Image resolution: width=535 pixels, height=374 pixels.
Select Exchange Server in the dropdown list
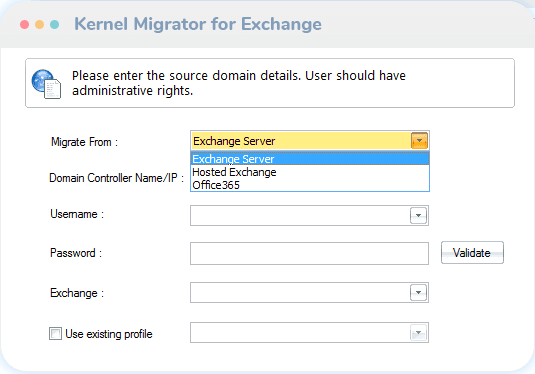tap(309, 159)
